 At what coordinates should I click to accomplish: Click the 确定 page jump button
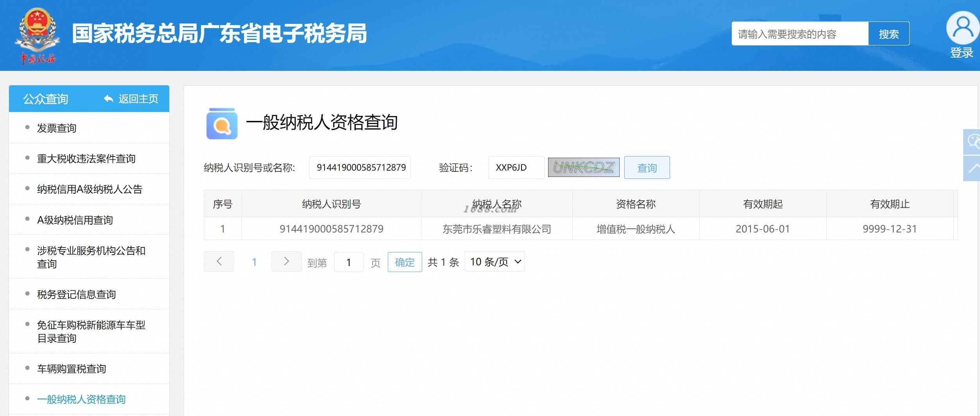tap(405, 262)
